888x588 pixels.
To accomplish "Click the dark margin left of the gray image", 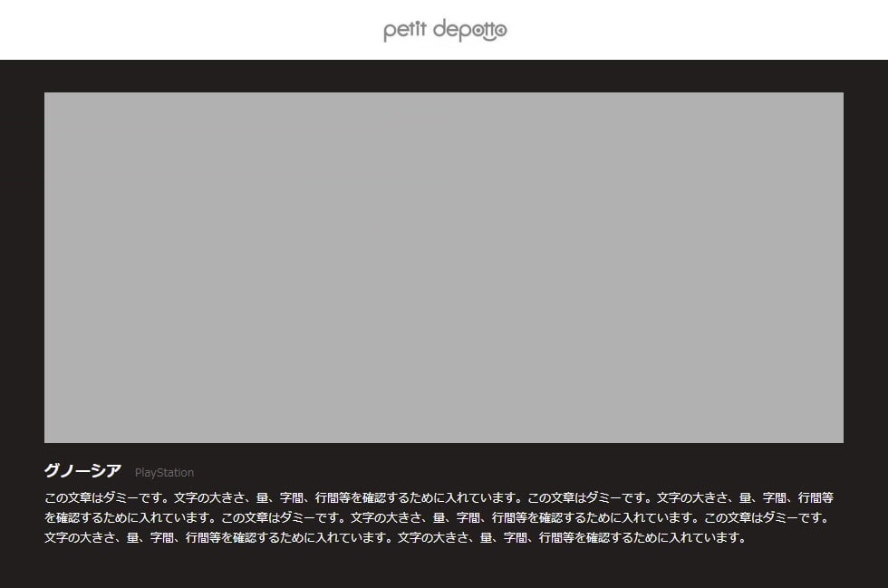I will (x=22, y=267).
